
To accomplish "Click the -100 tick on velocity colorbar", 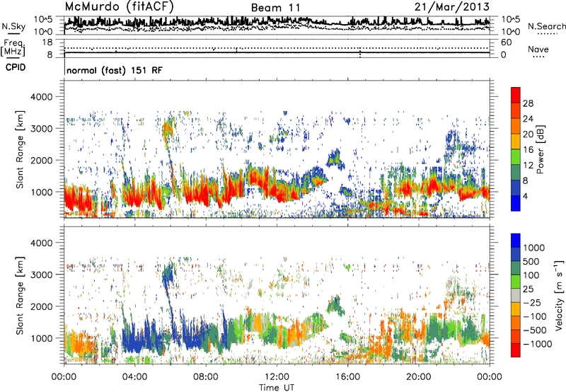I will coord(534,316).
